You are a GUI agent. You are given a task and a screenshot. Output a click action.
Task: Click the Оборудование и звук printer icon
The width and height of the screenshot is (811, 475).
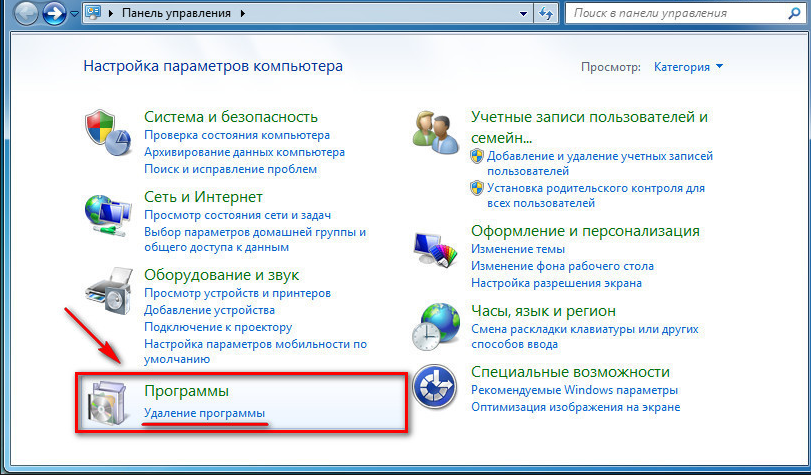coord(109,291)
